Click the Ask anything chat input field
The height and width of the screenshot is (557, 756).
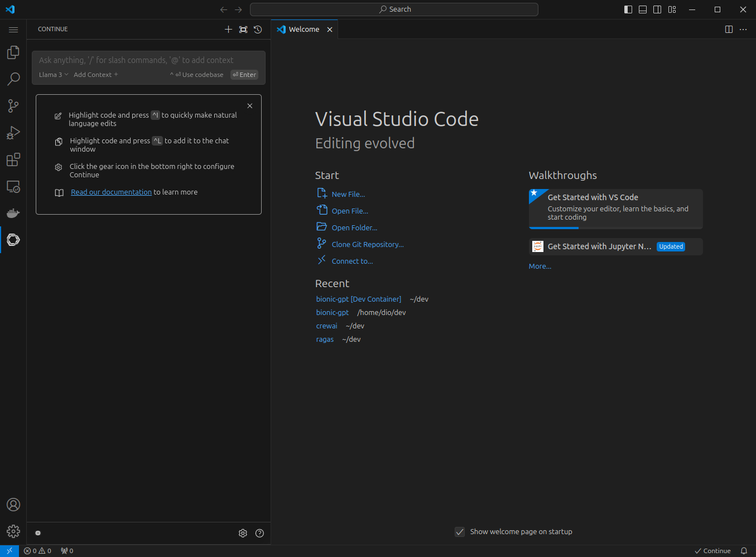[148, 60]
